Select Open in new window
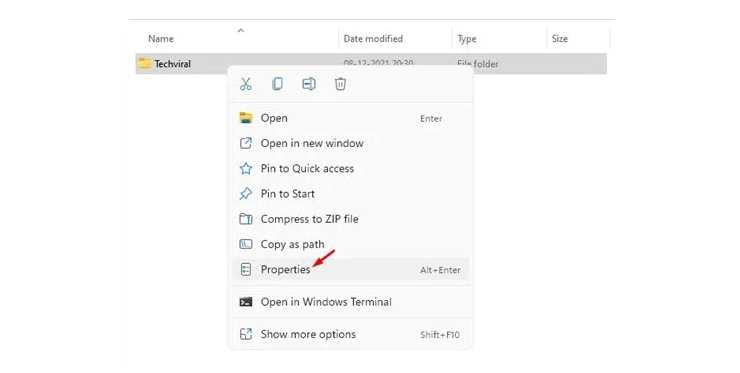Viewport: 740px width, 373px height. (x=350, y=143)
